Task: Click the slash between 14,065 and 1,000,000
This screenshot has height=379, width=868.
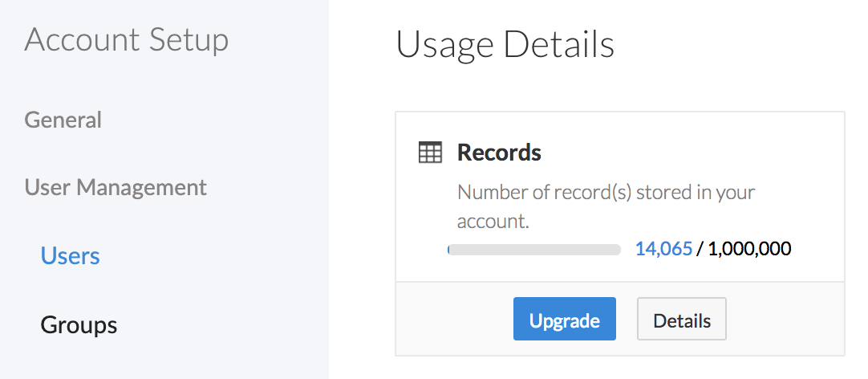Action: tap(700, 249)
